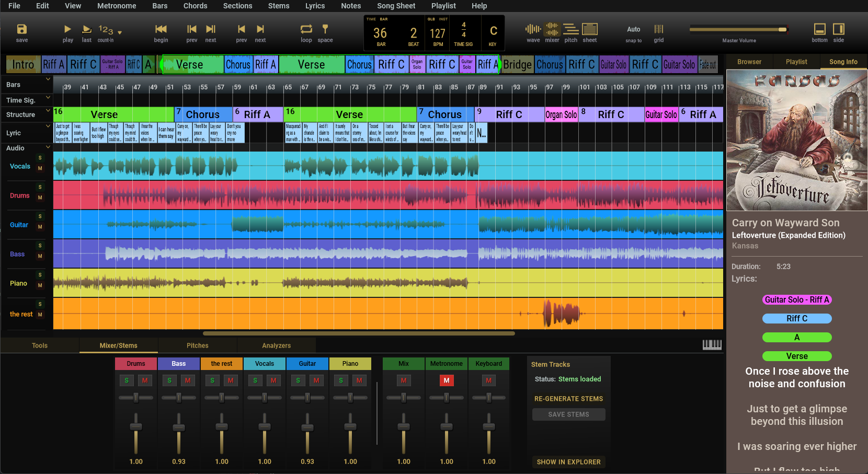Viewport: 868px width, 474px height.
Task: Open the mixer view icon
Action: 552,29
